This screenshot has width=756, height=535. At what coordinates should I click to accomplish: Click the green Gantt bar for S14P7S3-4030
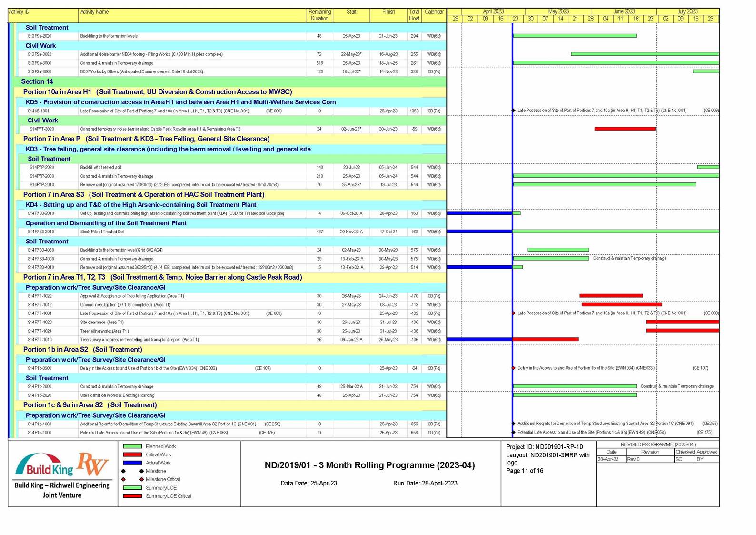(x=558, y=250)
